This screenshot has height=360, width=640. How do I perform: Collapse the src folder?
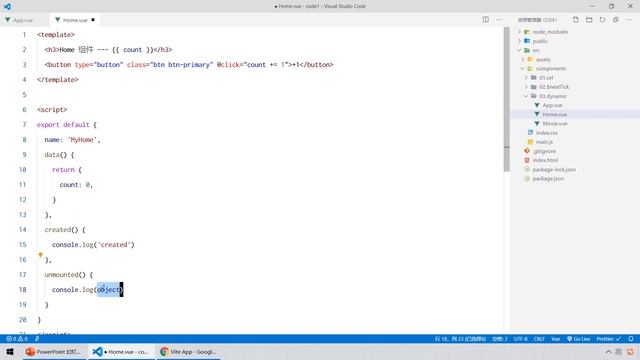(x=536, y=50)
